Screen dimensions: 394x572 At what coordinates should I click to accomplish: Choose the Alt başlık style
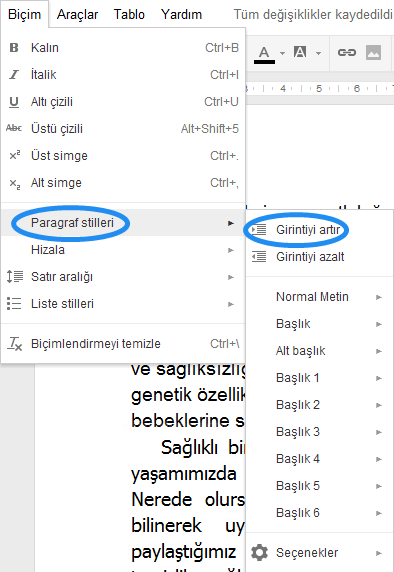click(x=320, y=351)
